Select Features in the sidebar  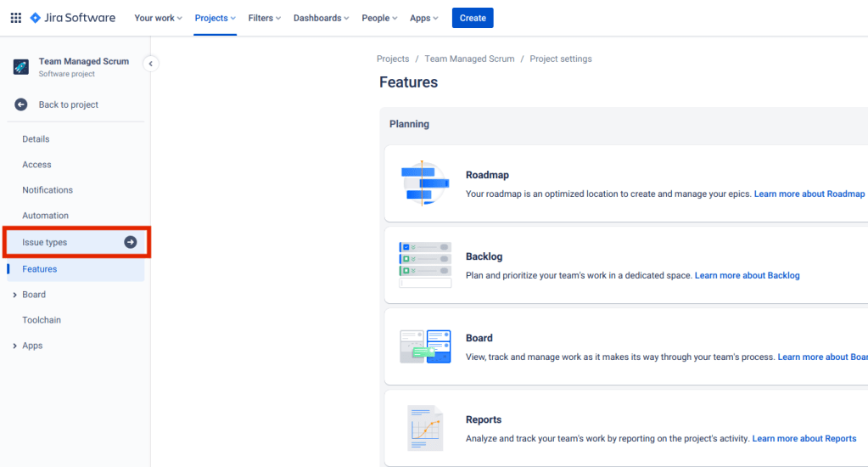click(76, 269)
